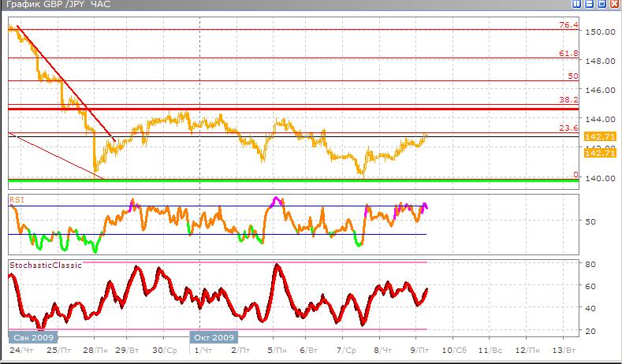Select the RSI indicator label

pyautogui.click(x=16, y=200)
